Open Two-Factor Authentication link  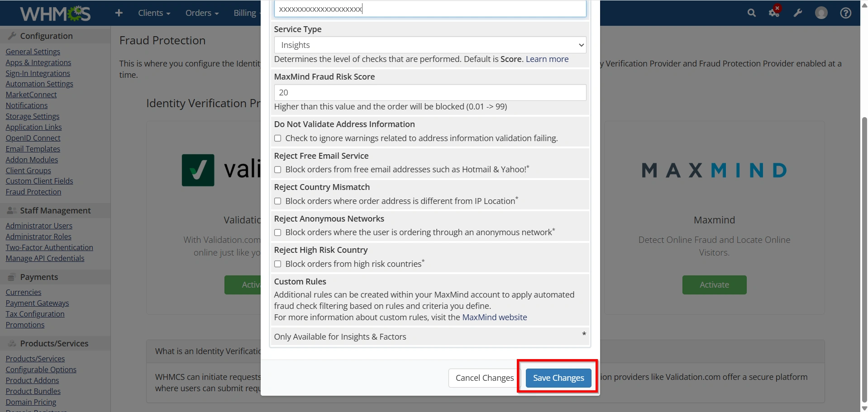pyautogui.click(x=49, y=247)
